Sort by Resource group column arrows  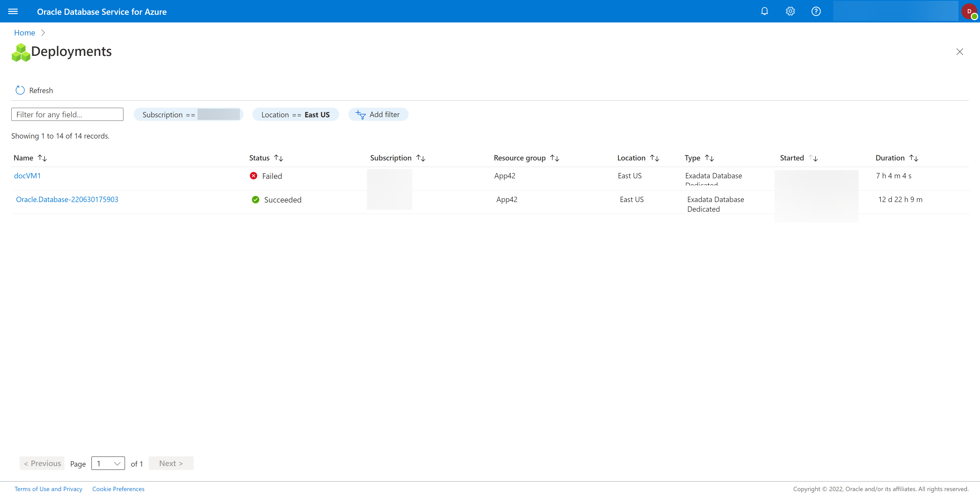click(555, 158)
